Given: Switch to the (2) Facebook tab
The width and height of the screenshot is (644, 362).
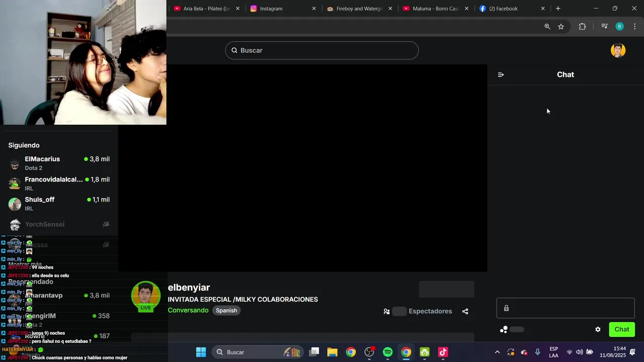Looking at the screenshot, I should [512, 9].
